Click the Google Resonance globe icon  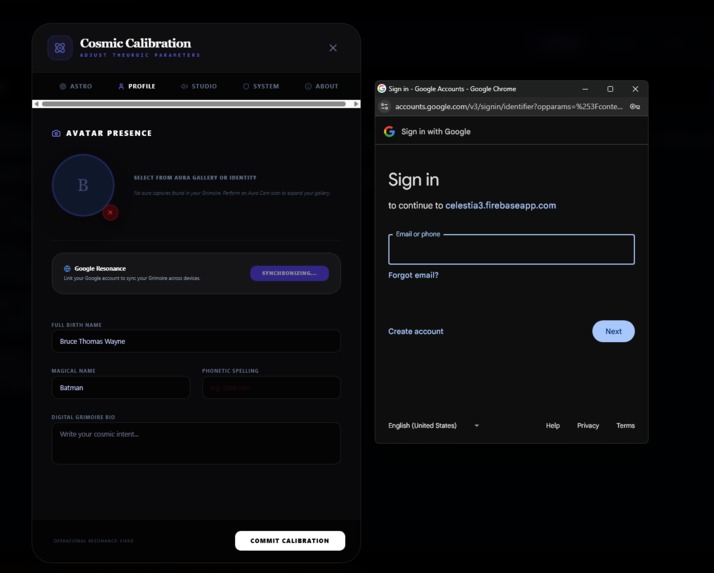point(67,268)
